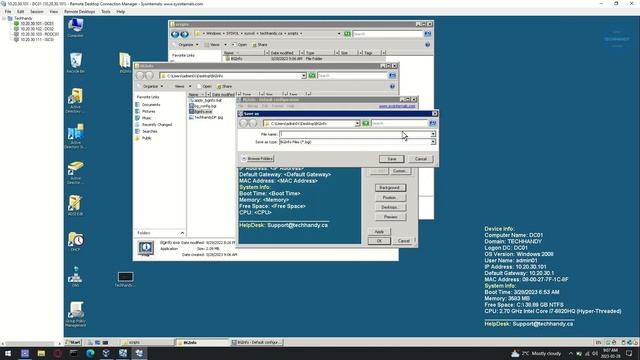Click the Search box in the scripts window
This screenshot has height=360, width=640.
(388, 34)
